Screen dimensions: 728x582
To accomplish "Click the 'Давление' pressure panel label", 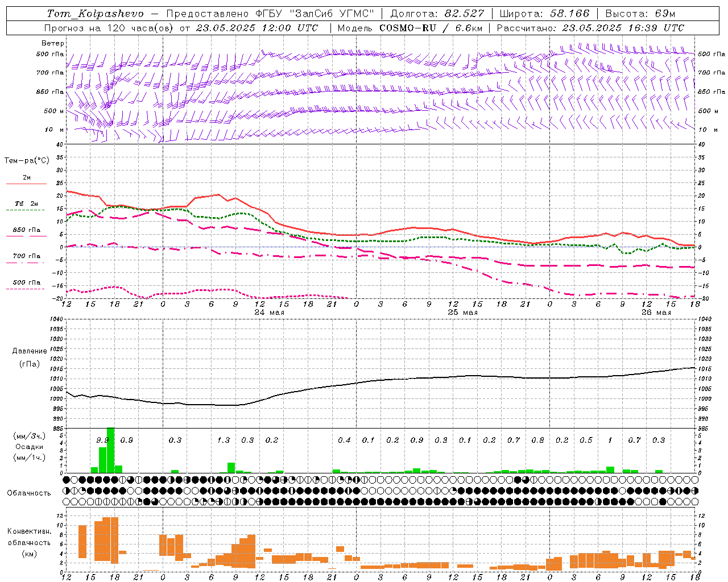I will point(30,351).
